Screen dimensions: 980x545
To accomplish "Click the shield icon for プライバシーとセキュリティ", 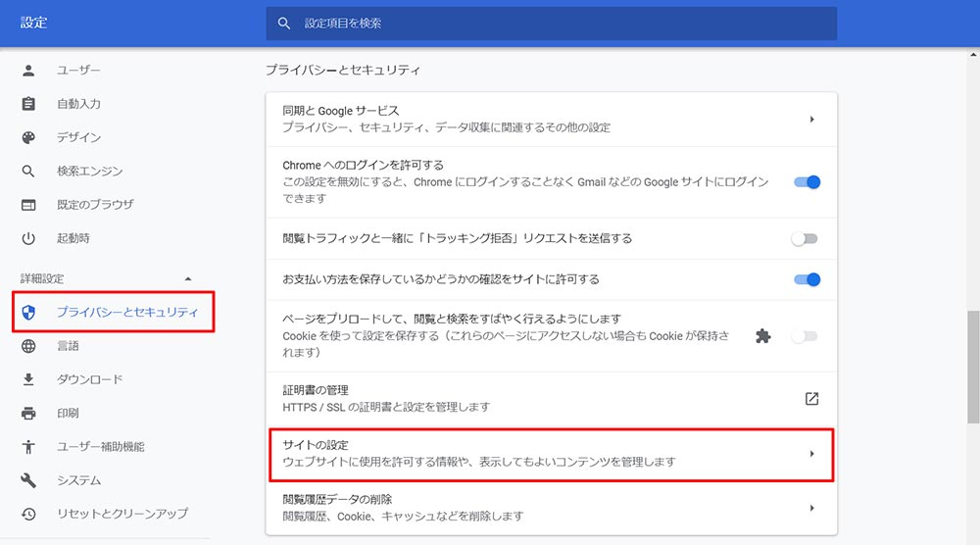I will click(x=28, y=312).
